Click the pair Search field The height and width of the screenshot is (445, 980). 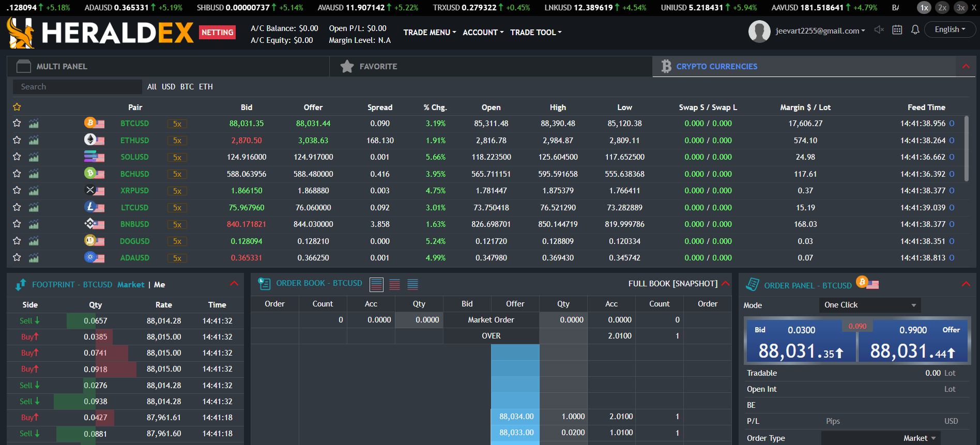point(78,87)
